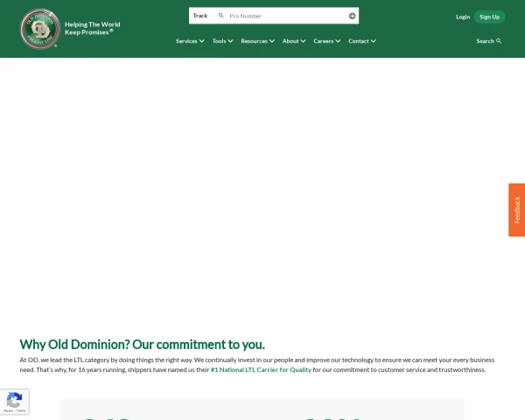Click the Login link

[x=463, y=17]
